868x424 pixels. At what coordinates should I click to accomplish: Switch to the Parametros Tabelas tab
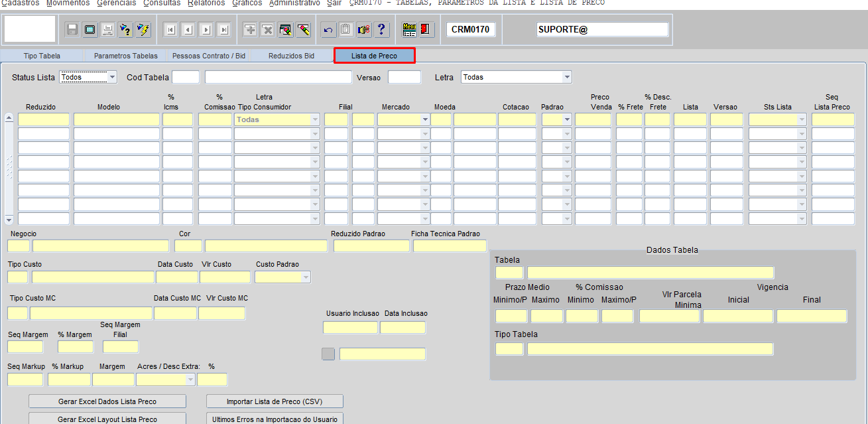[126, 56]
